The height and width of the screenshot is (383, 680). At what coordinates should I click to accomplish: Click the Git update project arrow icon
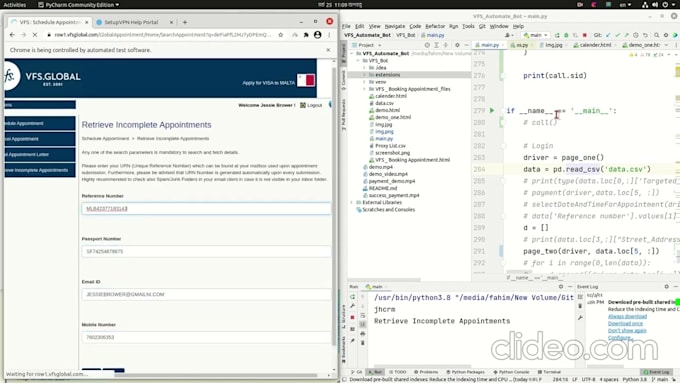[x=608, y=35]
